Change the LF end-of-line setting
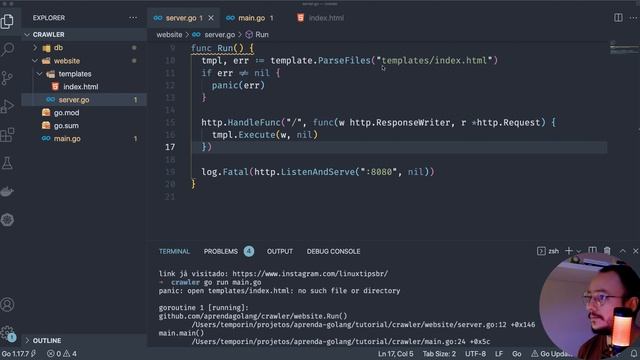The height and width of the screenshot is (360, 640). pyautogui.click(x=499, y=354)
